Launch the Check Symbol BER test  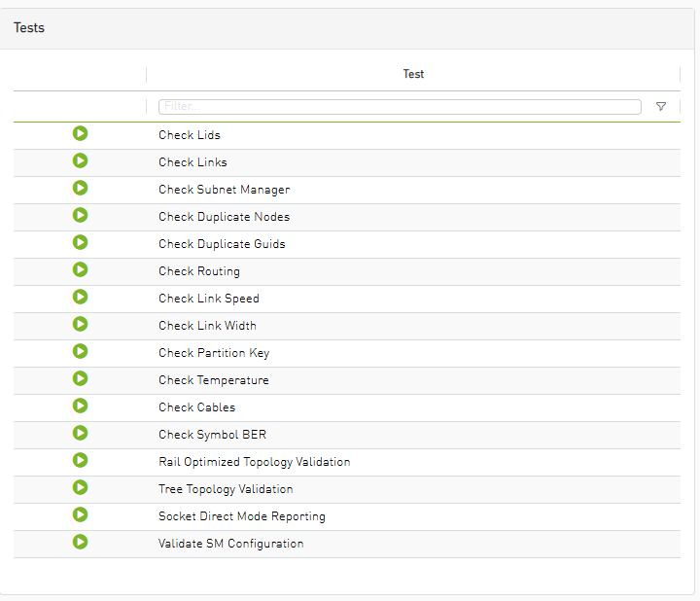pyautogui.click(x=81, y=434)
